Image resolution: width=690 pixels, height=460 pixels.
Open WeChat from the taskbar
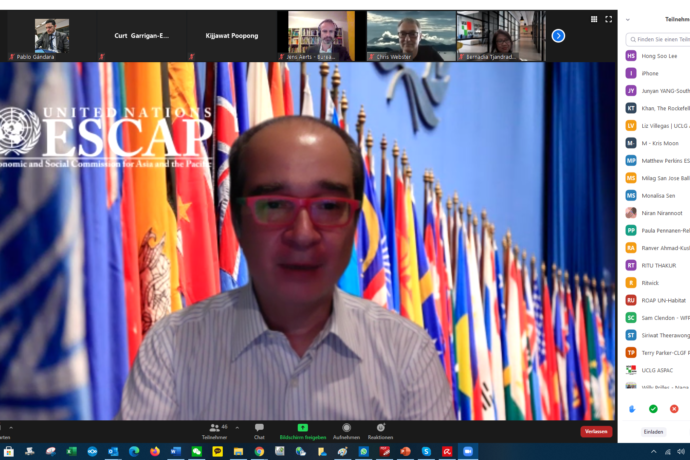pos(197,451)
